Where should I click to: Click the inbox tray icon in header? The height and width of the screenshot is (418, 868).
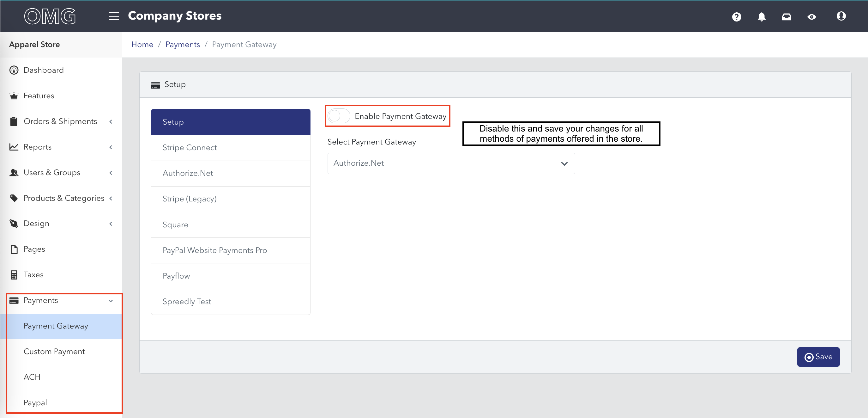787,16
